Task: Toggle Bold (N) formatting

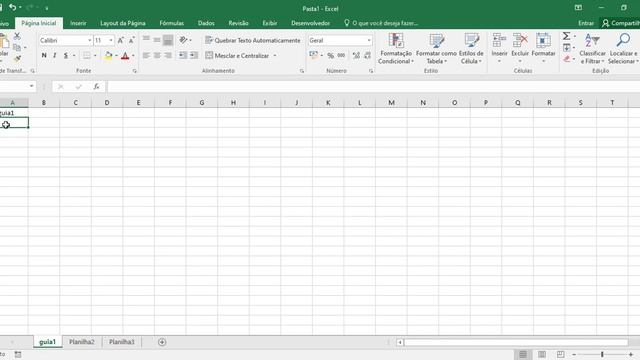Action: point(44,56)
